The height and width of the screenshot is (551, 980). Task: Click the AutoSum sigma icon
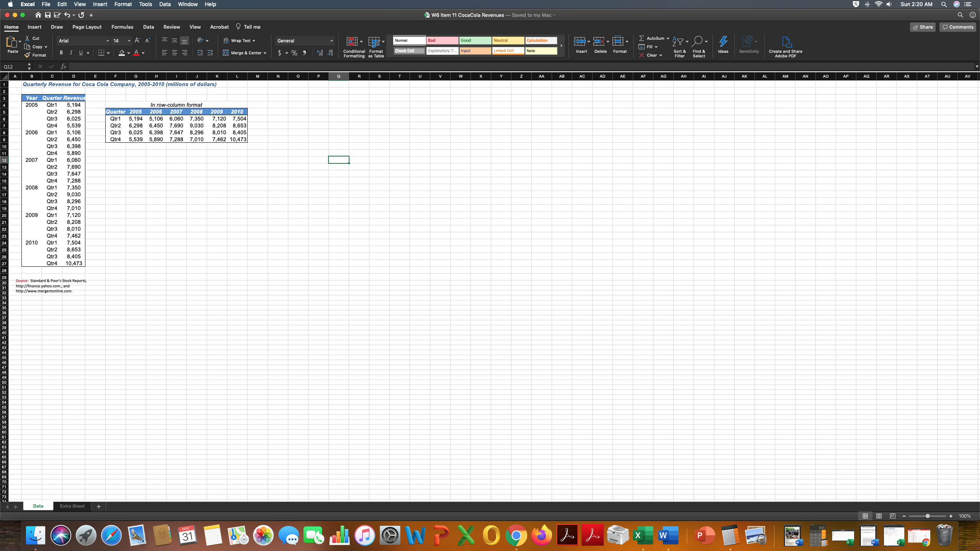pos(641,38)
